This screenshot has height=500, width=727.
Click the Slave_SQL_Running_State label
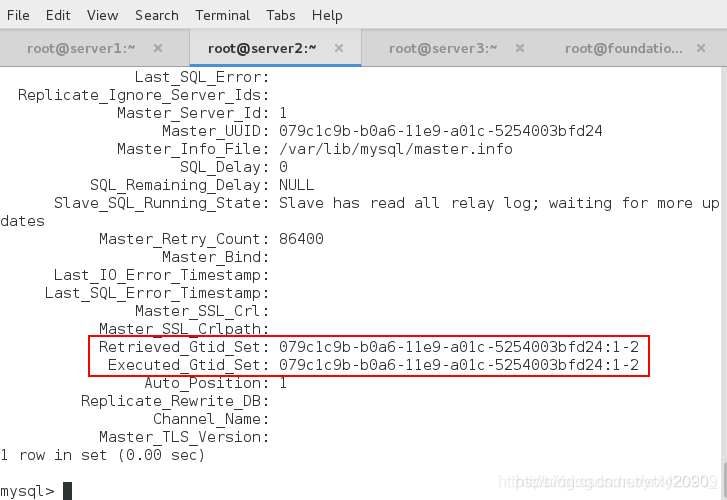click(x=161, y=203)
